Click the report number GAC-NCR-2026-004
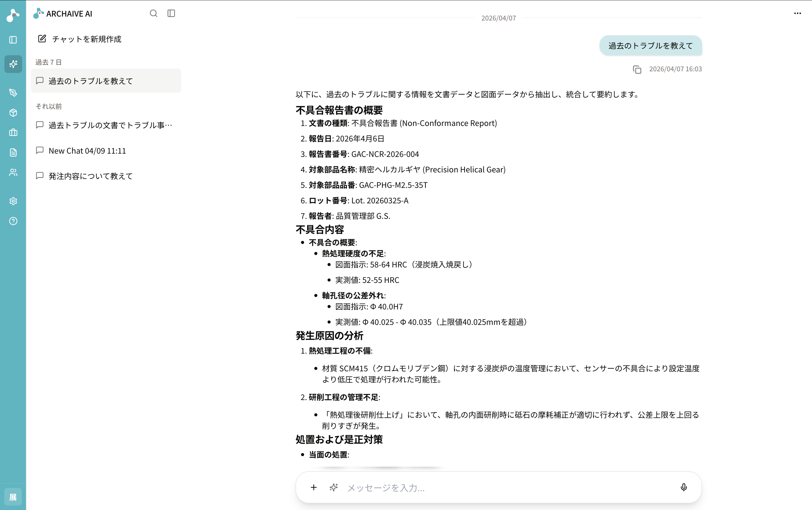Image resolution: width=812 pixels, height=510 pixels. pos(385,154)
